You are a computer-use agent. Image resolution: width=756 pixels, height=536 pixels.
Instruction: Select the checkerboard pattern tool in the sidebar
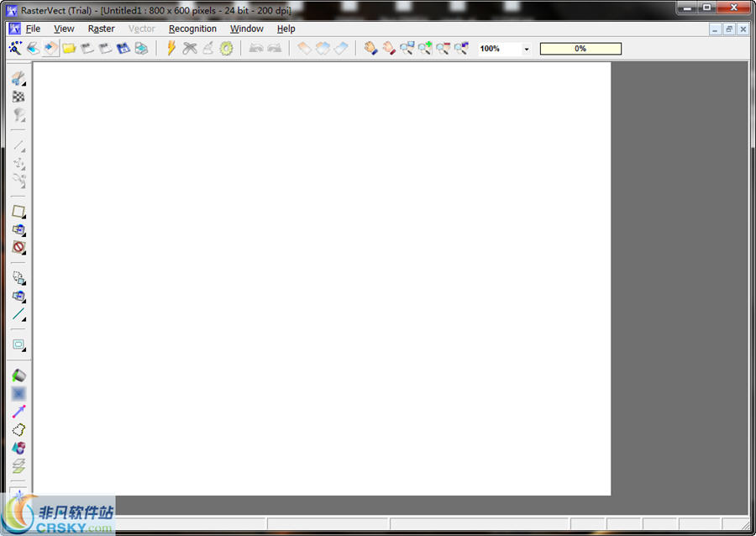pos(18,97)
